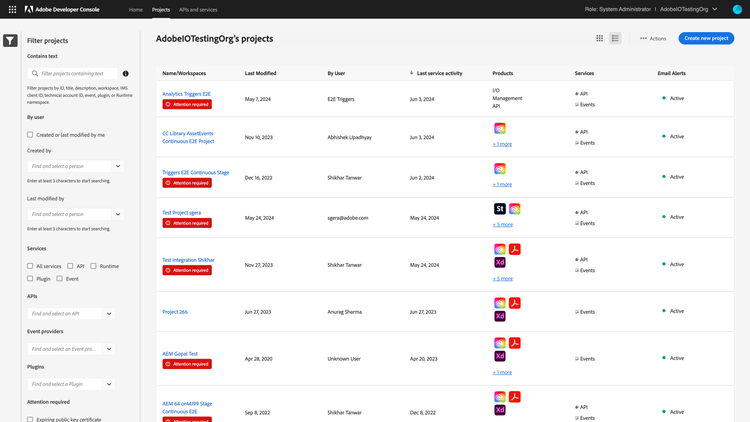This screenshot has width=750, height=422.
Task: Click Creative Cloud icon in Project 266 row
Action: (500, 303)
